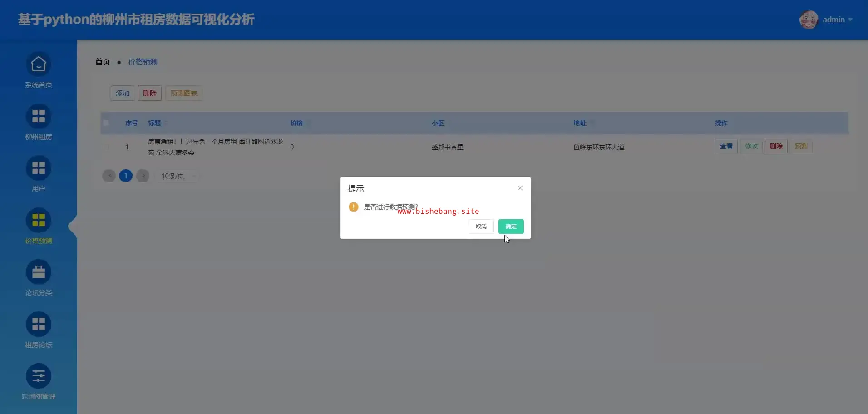
Task: Click 修改 for row 1
Action: coord(751,146)
